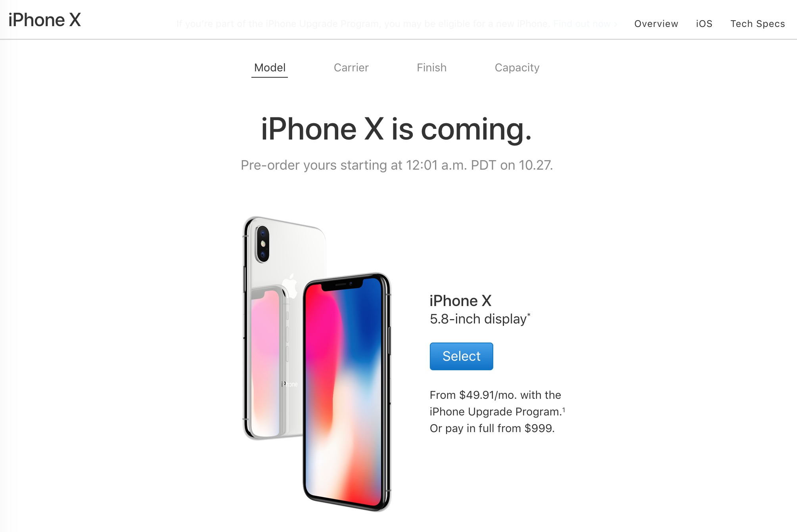Click the notch on the phone screen

pos(341,284)
